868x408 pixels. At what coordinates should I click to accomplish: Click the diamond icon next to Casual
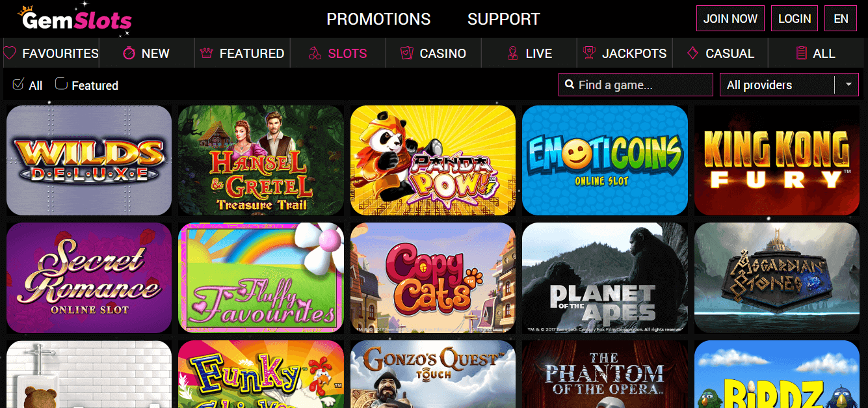[x=693, y=53]
